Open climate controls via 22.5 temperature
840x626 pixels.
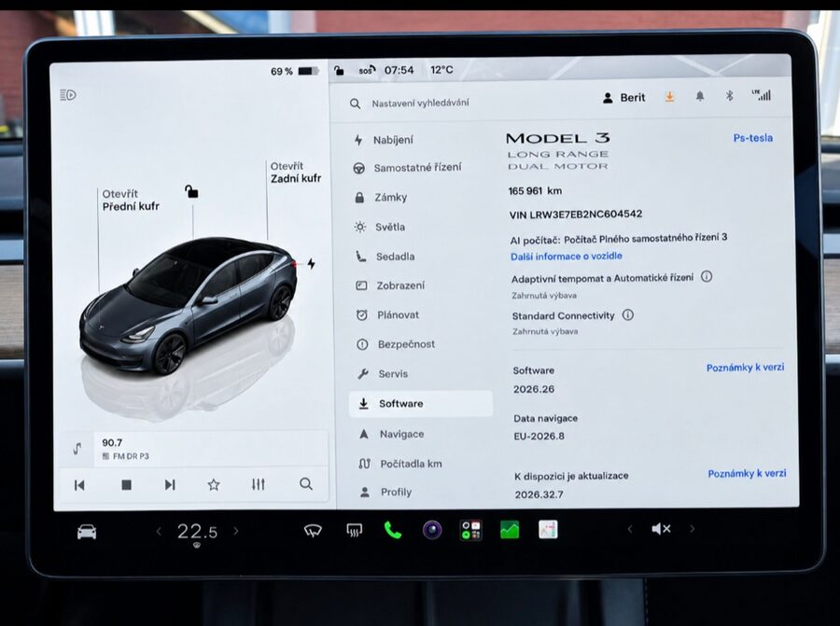pos(197,531)
